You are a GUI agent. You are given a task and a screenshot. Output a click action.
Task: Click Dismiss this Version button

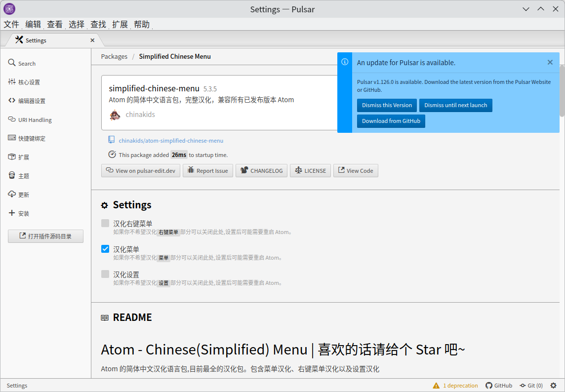point(387,105)
